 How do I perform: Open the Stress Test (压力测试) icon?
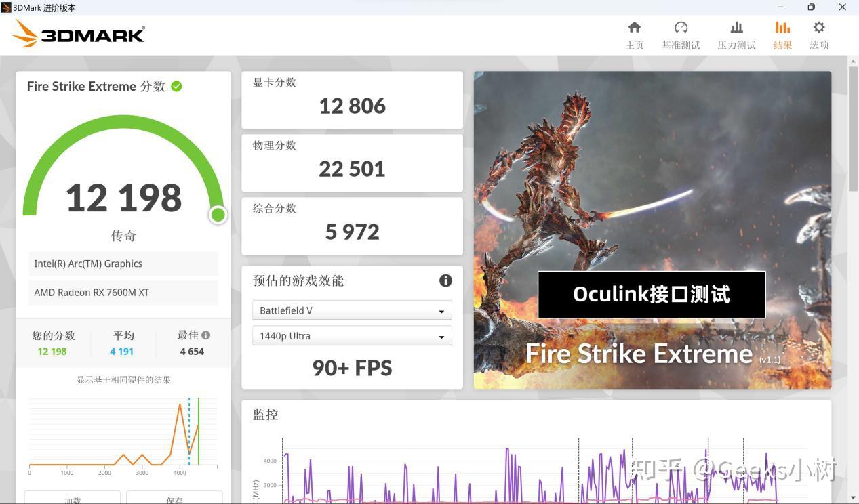tap(736, 28)
